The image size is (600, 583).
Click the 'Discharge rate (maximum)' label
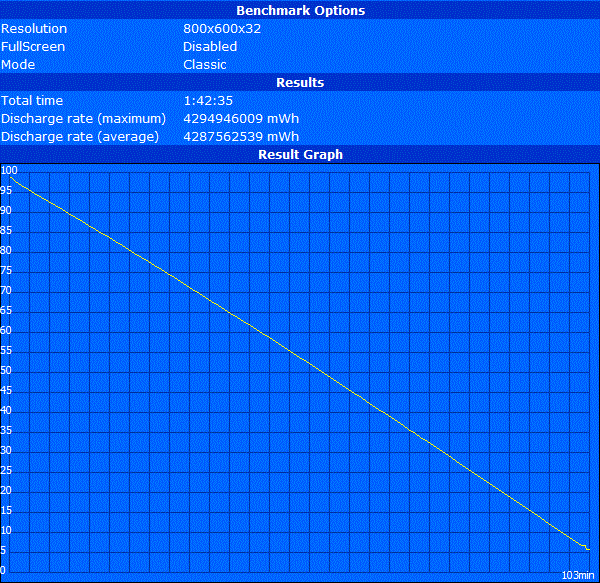click(83, 119)
